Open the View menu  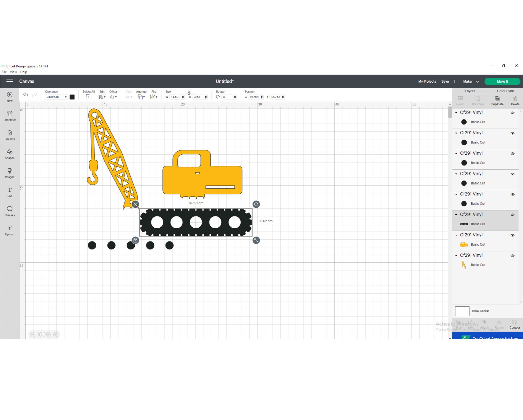tap(13, 72)
